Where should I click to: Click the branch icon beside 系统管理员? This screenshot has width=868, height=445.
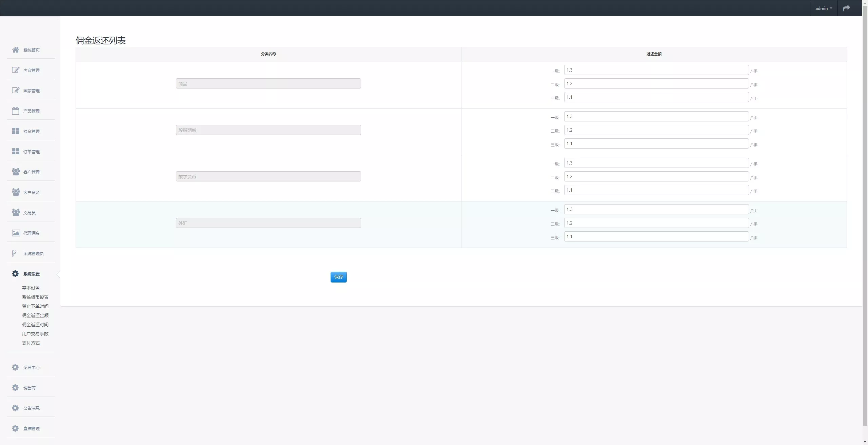coord(14,253)
